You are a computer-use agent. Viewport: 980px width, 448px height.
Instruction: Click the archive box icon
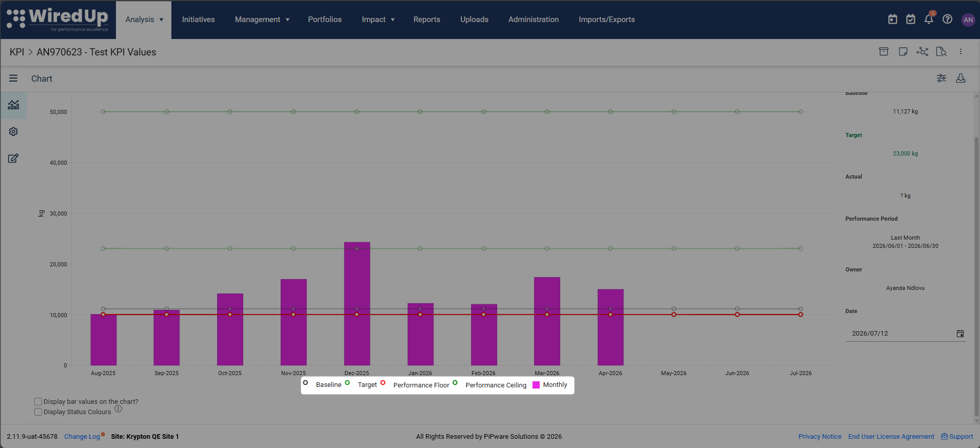click(884, 51)
